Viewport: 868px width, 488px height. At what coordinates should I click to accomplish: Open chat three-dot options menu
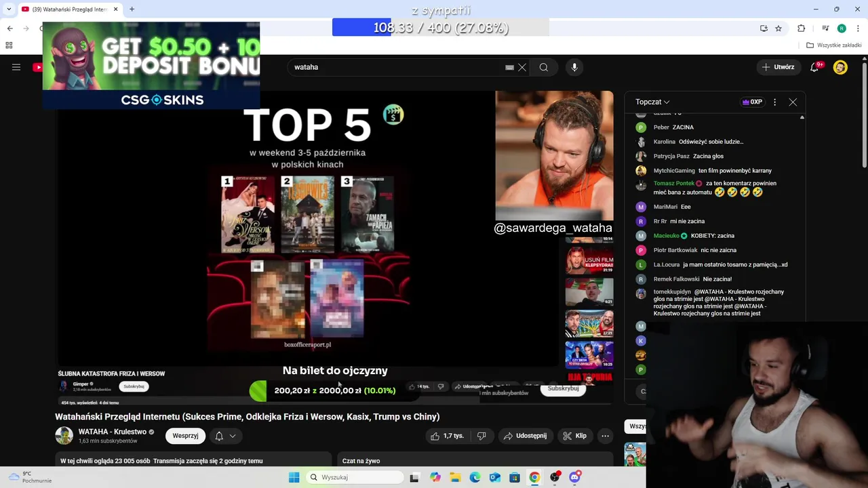(x=774, y=102)
